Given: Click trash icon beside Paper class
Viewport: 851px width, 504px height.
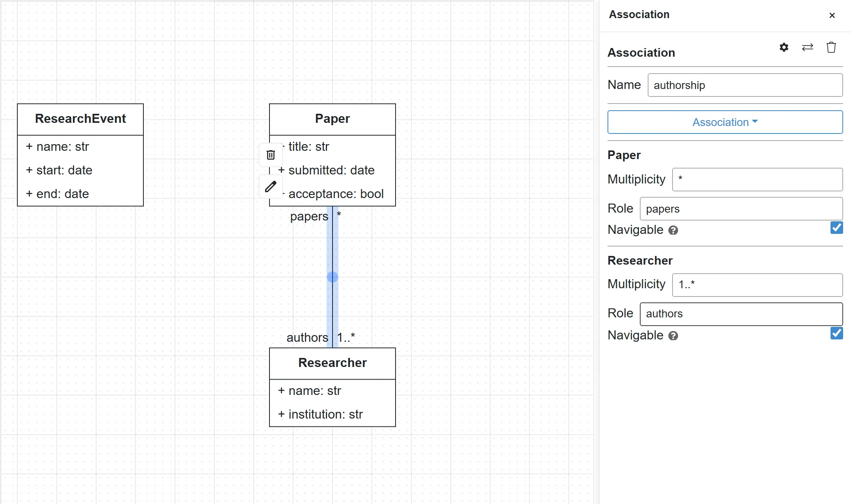Looking at the screenshot, I should tap(271, 155).
